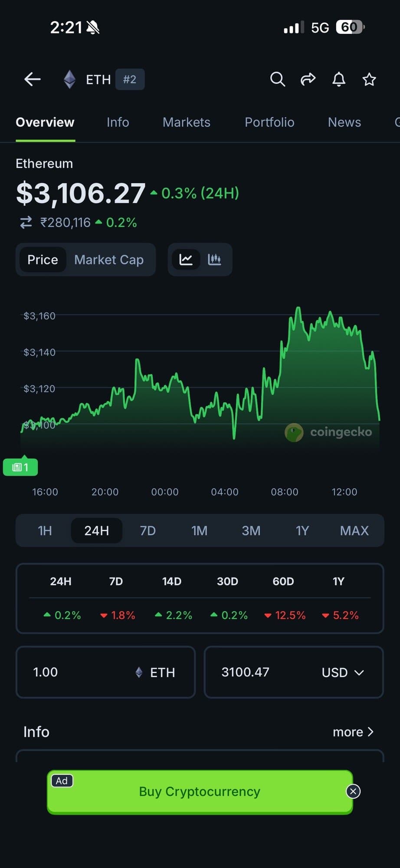Switch to the candlestick chart icon
This screenshot has width=400, height=868.
pos(214,260)
